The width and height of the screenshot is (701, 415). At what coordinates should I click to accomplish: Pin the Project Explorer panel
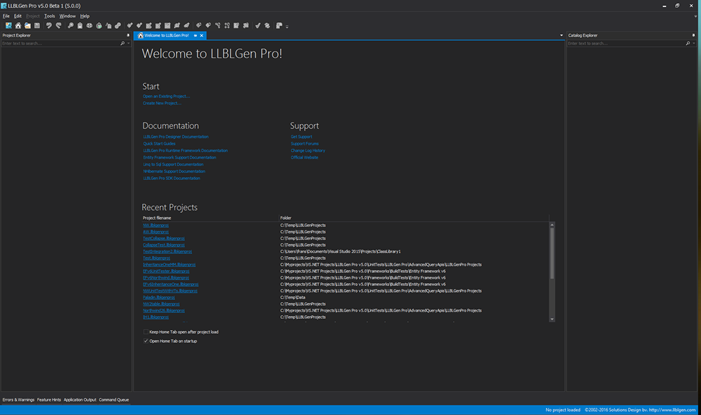(x=128, y=35)
